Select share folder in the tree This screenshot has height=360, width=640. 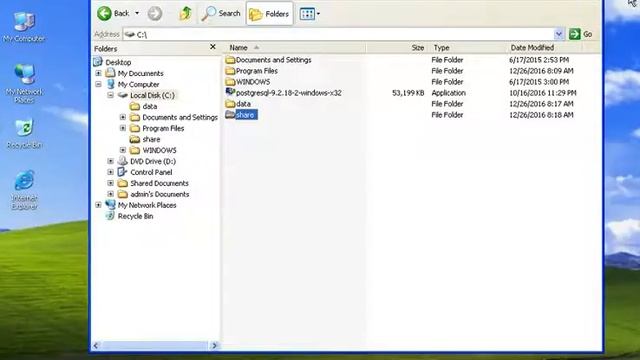[145, 140]
